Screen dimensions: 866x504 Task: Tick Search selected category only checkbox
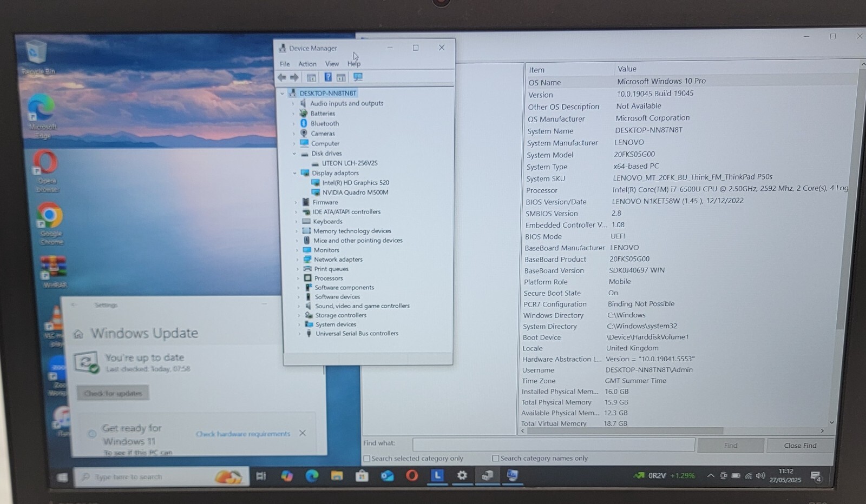pyautogui.click(x=367, y=459)
